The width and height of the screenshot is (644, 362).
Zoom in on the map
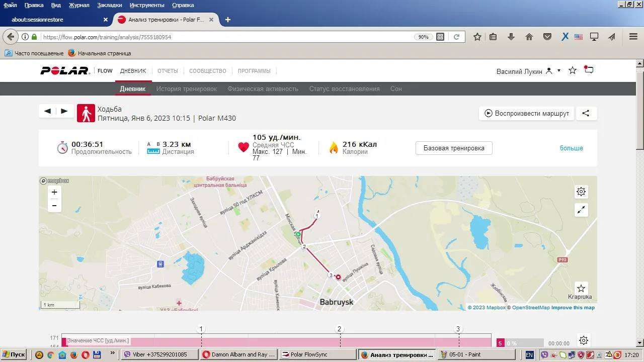pos(54,192)
